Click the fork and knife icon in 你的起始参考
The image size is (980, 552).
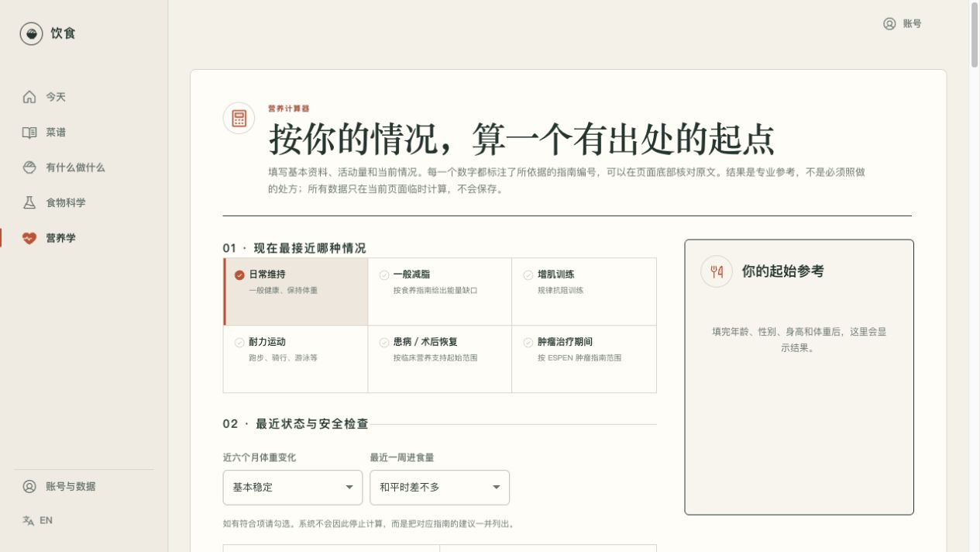[x=717, y=271]
